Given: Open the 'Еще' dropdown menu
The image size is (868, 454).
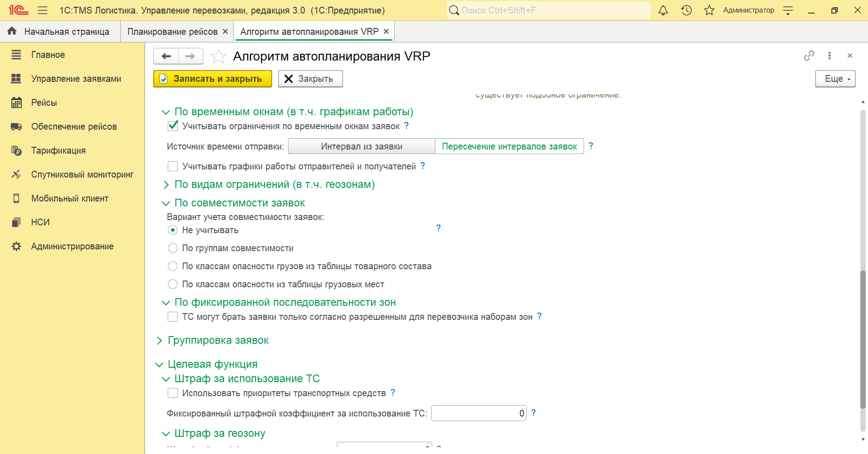Looking at the screenshot, I should point(835,79).
